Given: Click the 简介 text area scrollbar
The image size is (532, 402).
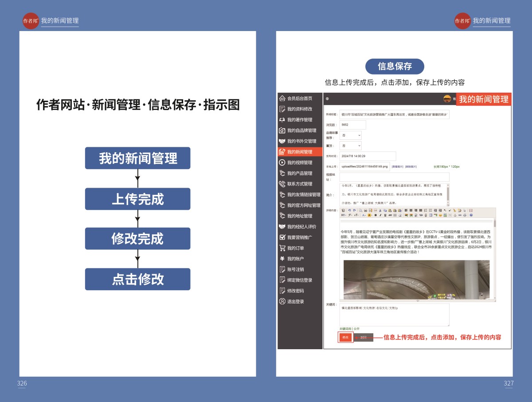Looking at the screenshot, I should 448,194.
